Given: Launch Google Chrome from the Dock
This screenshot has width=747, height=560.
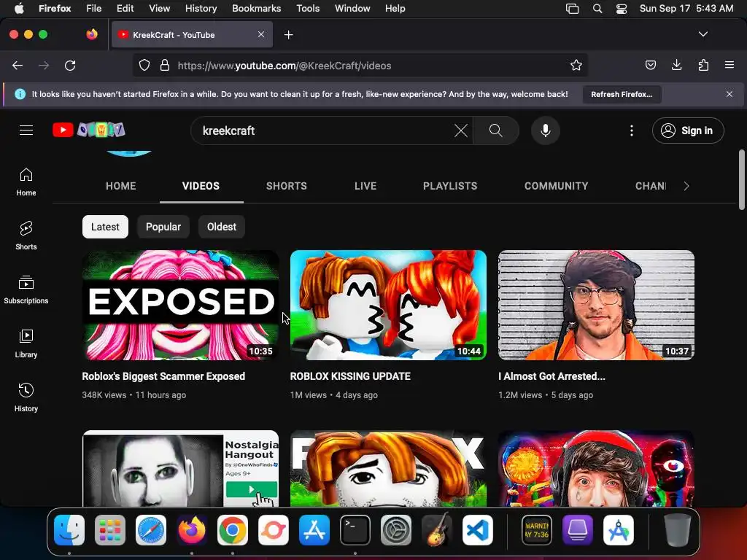Looking at the screenshot, I should pyautogui.click(x=233, y=530).
